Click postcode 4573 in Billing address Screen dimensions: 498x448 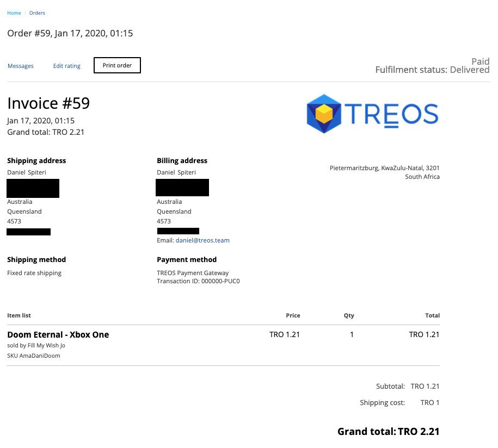[164, 221]
